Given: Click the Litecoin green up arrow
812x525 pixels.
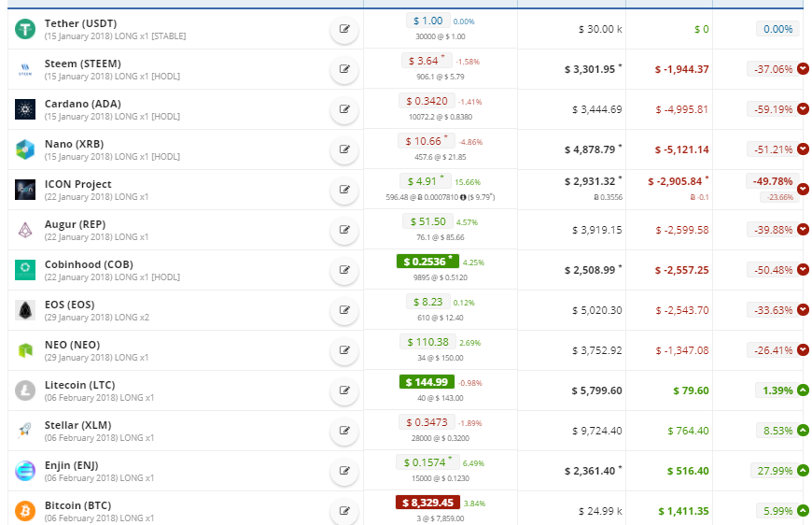Looking at the screenshot, I should click(803, 390).
